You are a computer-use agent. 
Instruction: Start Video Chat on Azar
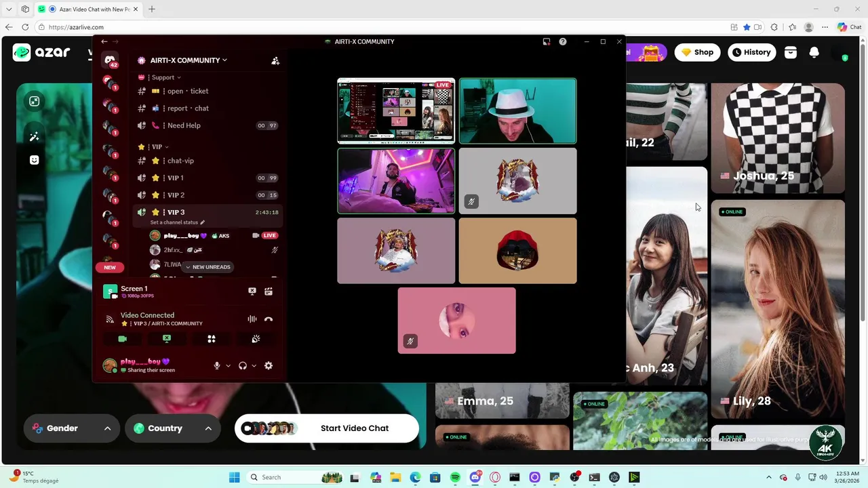(x=327, y=428)
